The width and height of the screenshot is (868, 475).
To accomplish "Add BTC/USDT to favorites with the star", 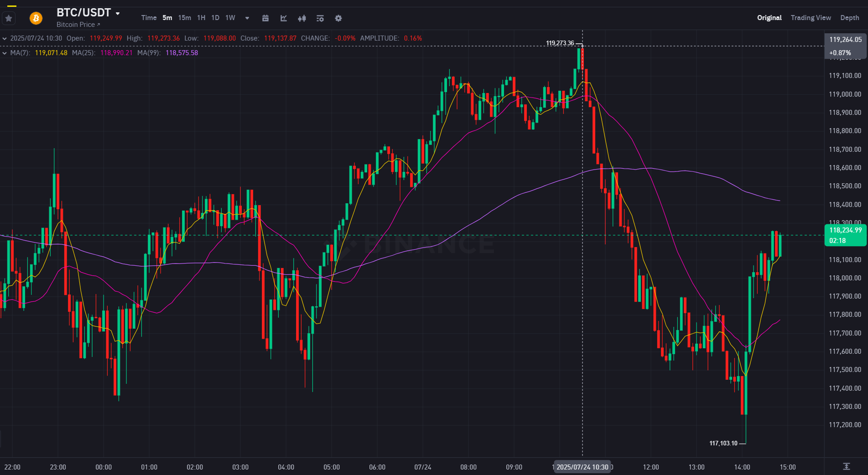I will pos(9,18).
